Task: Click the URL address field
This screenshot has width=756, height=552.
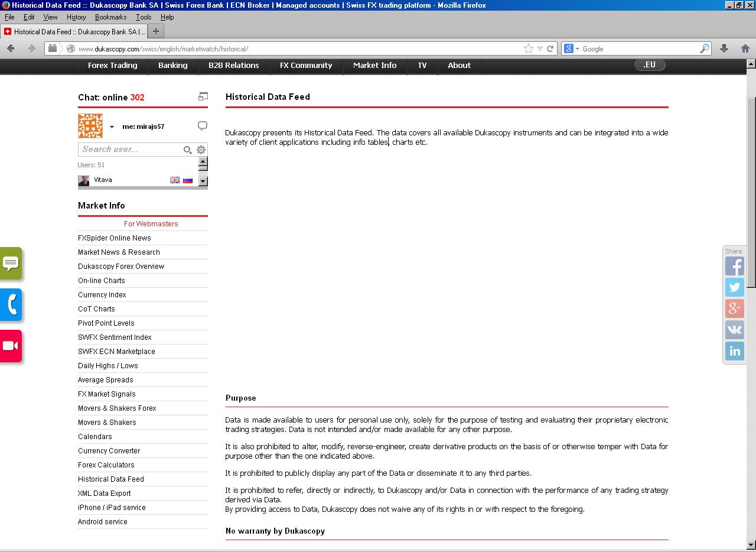Action: (299, 48)
